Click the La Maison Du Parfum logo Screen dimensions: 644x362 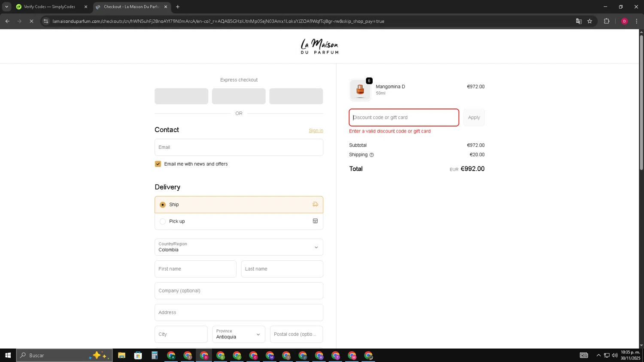click(319, 46)
